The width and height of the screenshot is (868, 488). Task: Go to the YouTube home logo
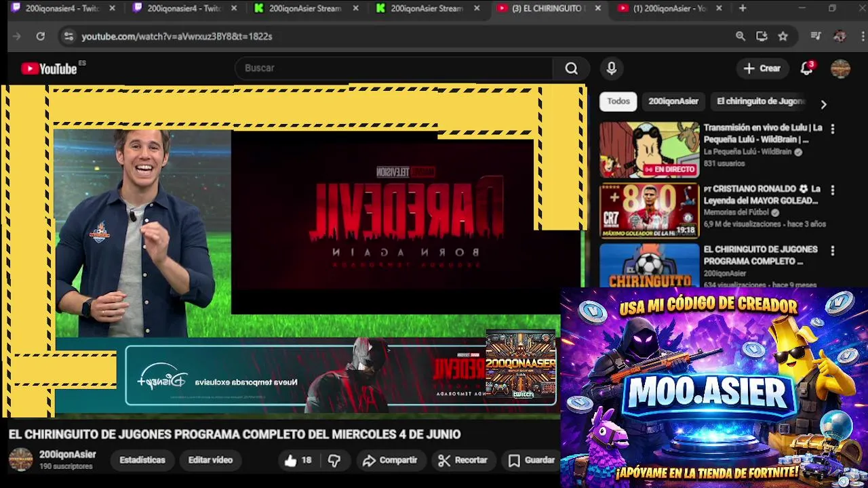49,68
